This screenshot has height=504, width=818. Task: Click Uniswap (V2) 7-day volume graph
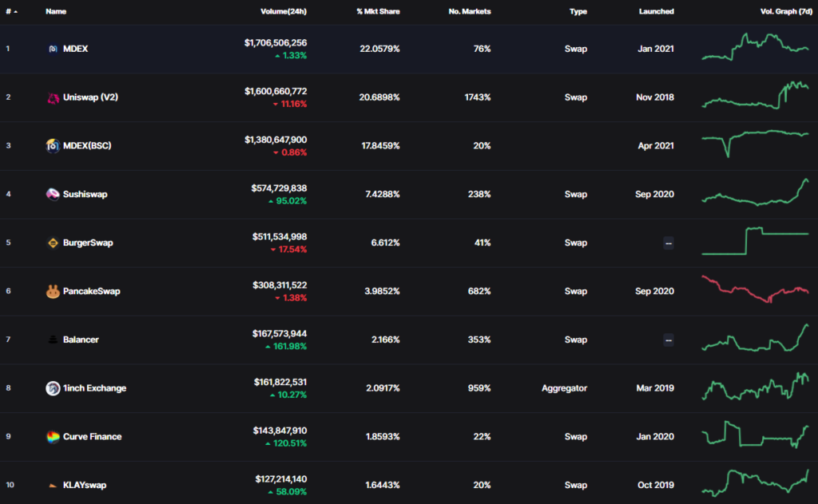[x=756, y=94]
